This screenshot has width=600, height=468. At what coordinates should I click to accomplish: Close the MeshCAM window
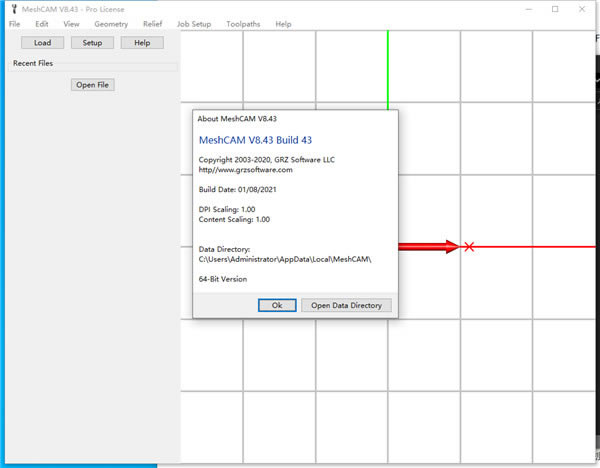[582, 9]
